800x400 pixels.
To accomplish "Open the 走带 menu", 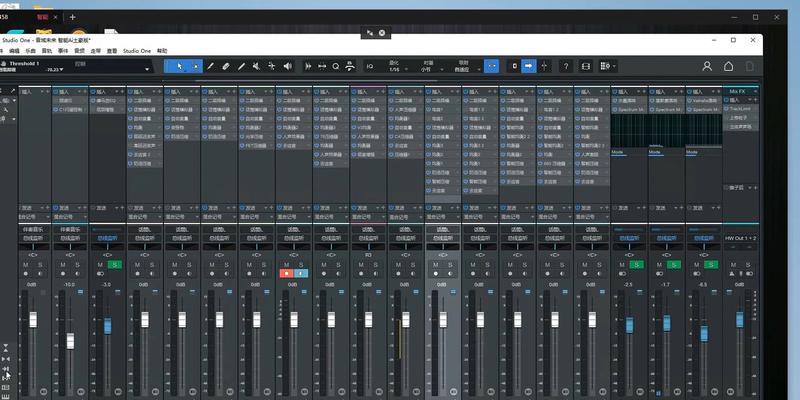I will point(96,51).
